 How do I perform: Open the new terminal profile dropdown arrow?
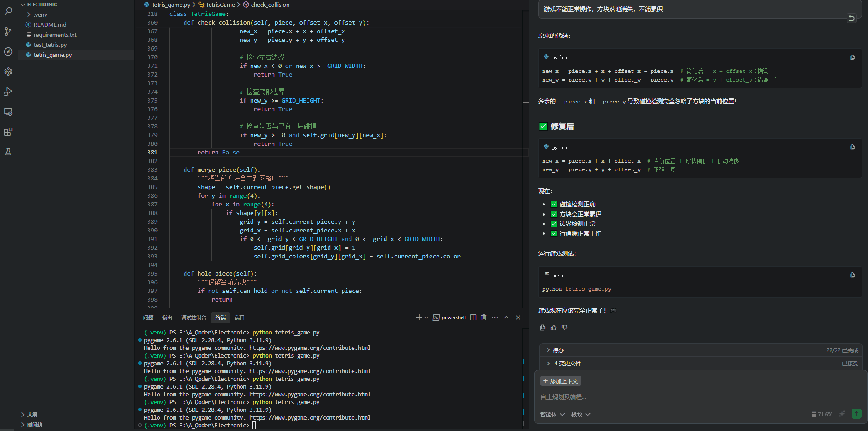tap(426, 318)
